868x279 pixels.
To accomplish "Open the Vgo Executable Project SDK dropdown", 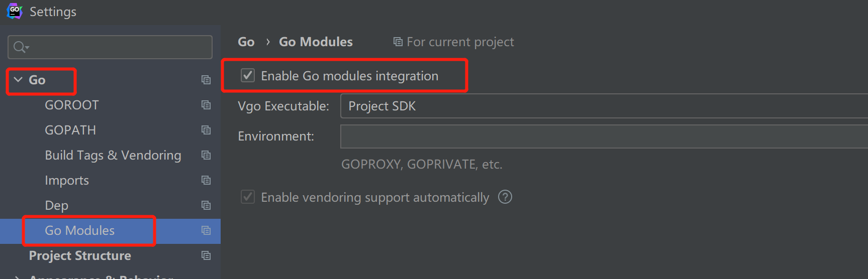I will click(x=604, y=106).
